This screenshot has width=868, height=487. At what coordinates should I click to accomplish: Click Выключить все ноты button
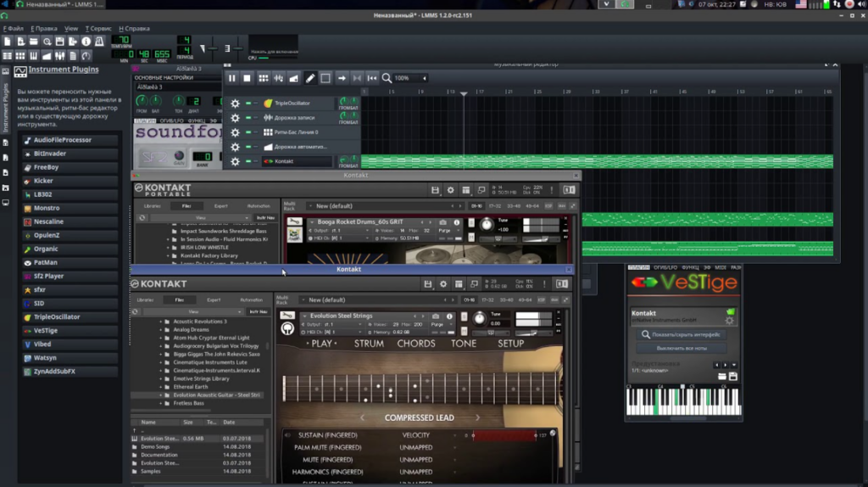[682, 349]
